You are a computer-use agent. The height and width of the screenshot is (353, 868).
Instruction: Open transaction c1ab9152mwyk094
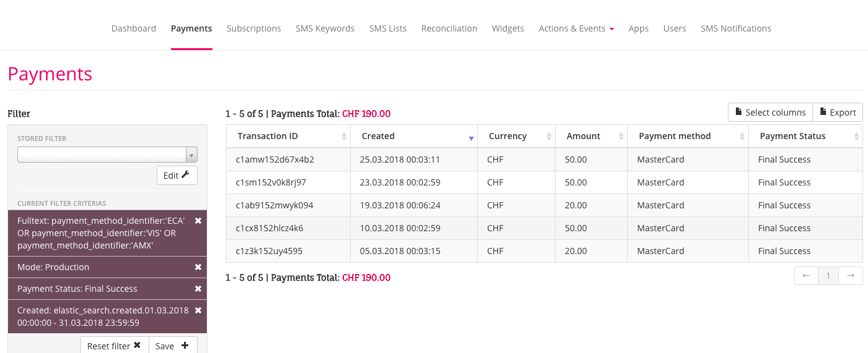click(275, 205)
